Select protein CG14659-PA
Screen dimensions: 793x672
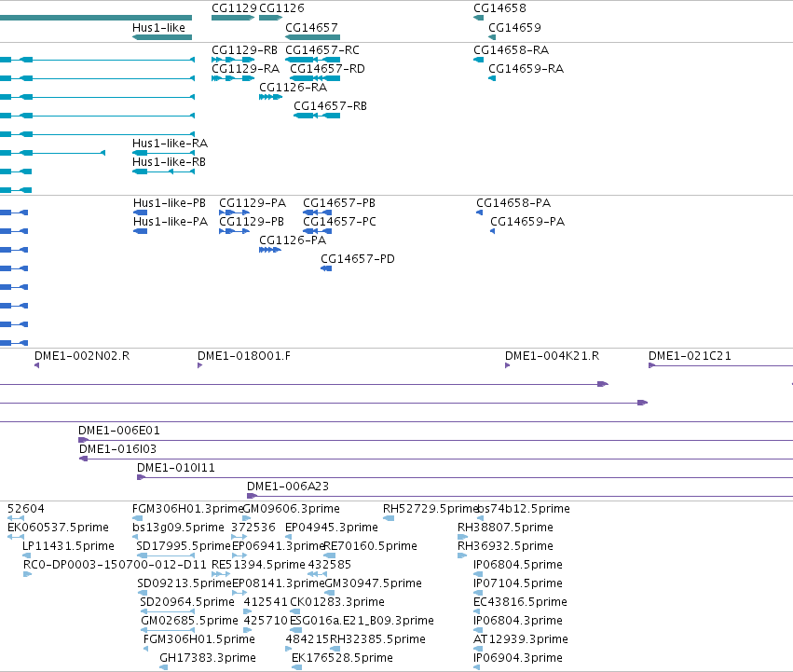click(x=527, y=222)
